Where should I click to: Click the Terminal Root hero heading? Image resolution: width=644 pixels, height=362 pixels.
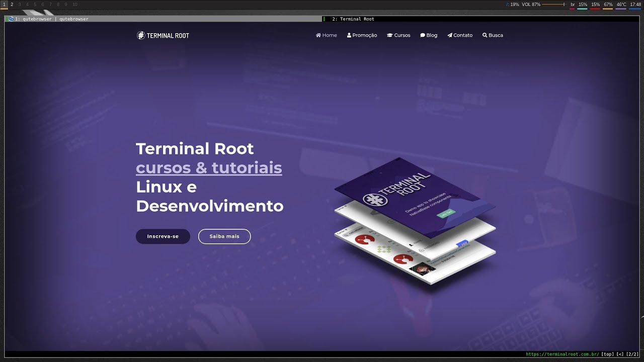(195, 149)
